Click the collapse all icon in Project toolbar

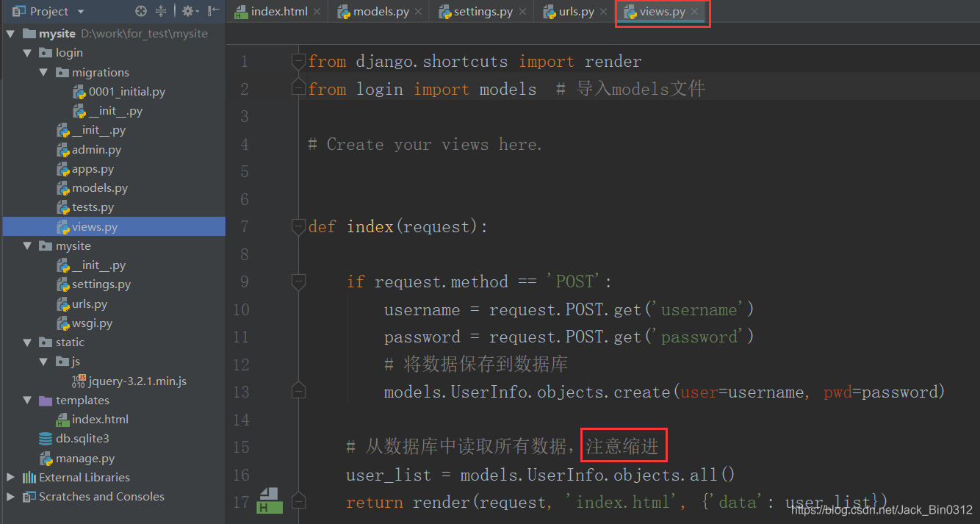162,11
